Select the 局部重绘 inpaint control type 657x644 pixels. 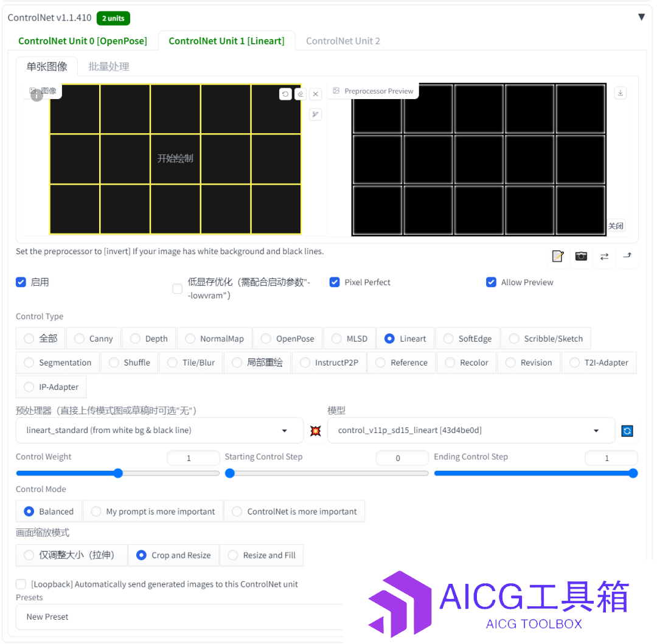pos(257,362)
